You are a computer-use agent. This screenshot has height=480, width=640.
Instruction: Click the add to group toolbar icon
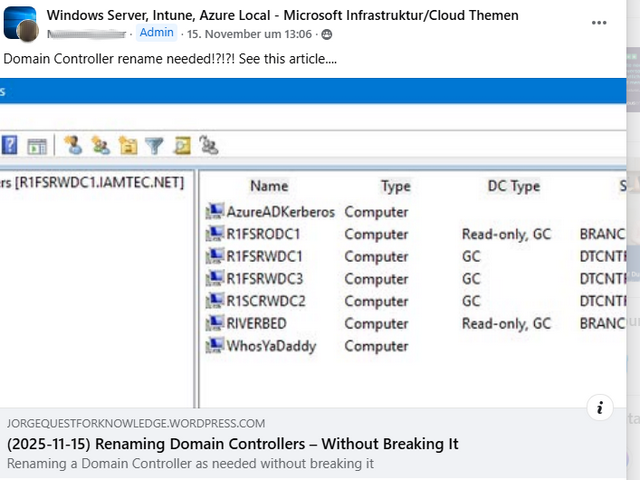point(209,145)
